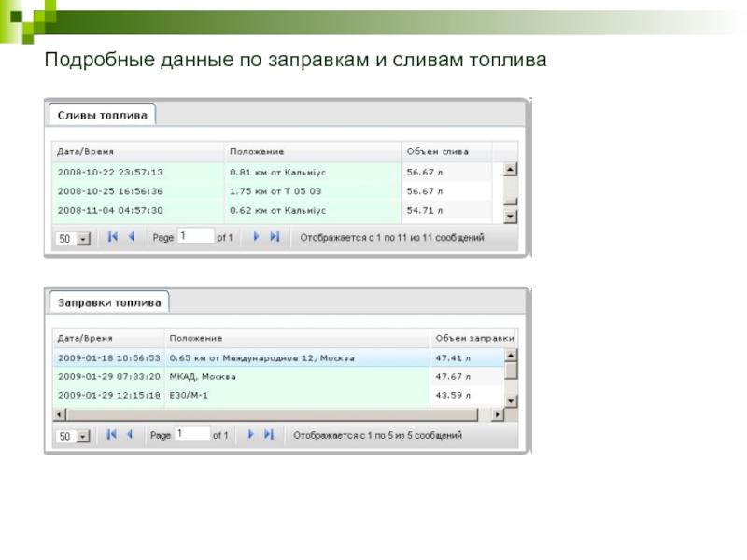Jump to last page in Заправки топлива pager
This screenshot has width=747, height=560.
[269, 435]
